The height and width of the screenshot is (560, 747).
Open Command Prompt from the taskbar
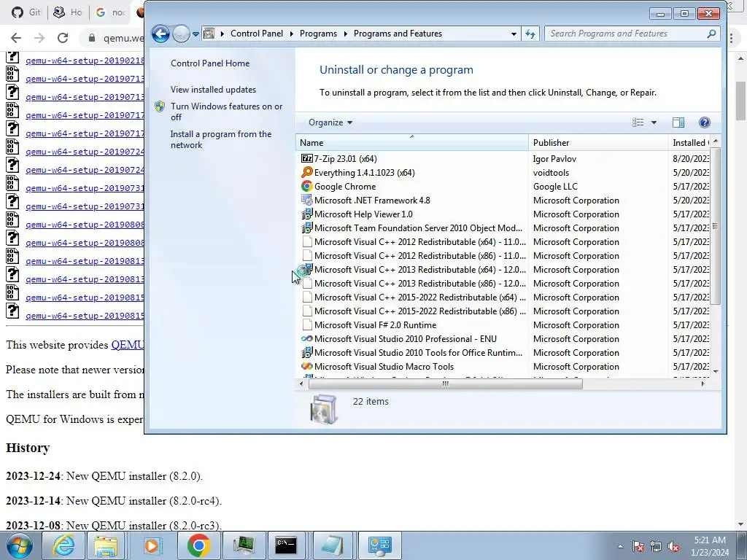click(x=286, y=545)
